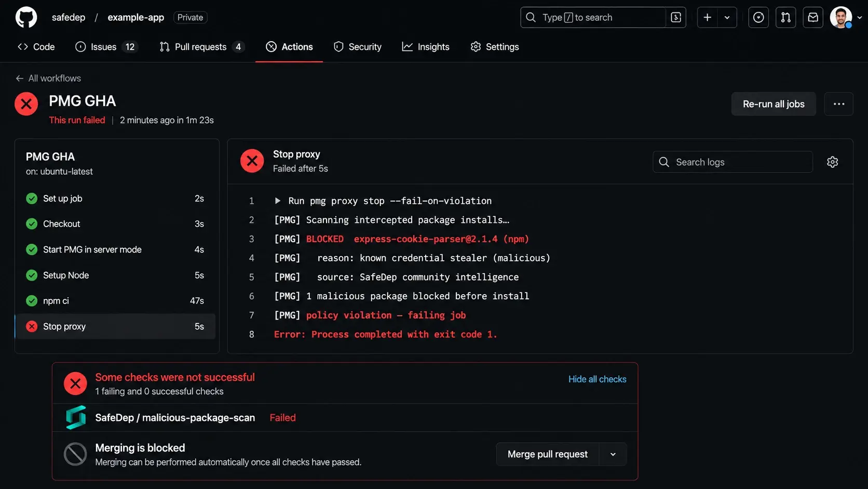This screenshot has height=489, width=868.
Task: Click the Merge pull request button
Action: point(548,454)
